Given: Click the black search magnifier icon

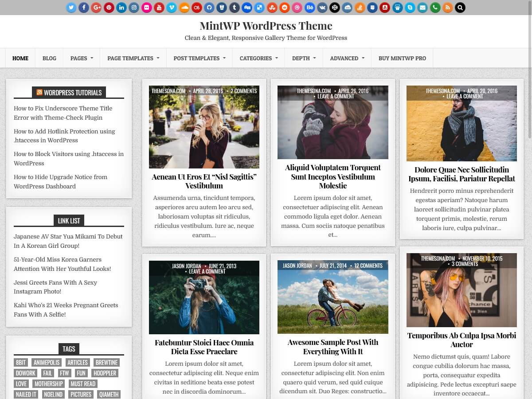Looking at the screenshot, I should pyautogui.click(x=460, y=8).
